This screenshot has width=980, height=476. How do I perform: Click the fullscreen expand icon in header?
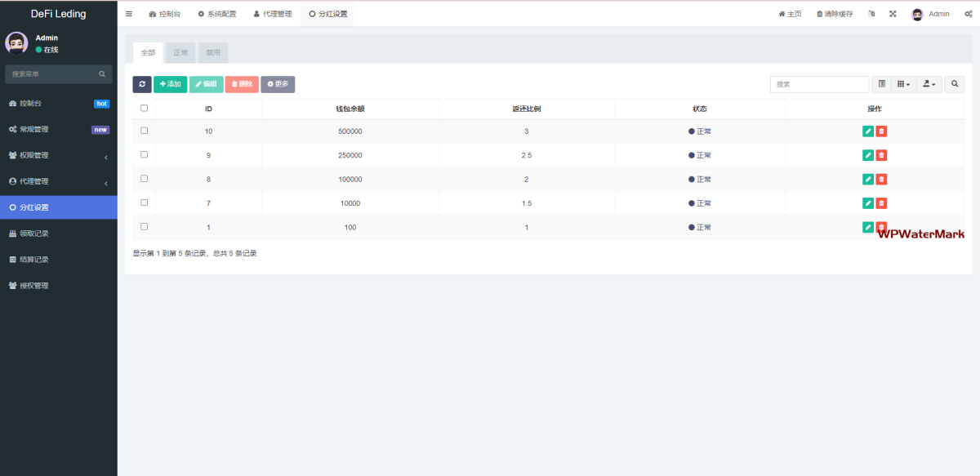(893, 14)
